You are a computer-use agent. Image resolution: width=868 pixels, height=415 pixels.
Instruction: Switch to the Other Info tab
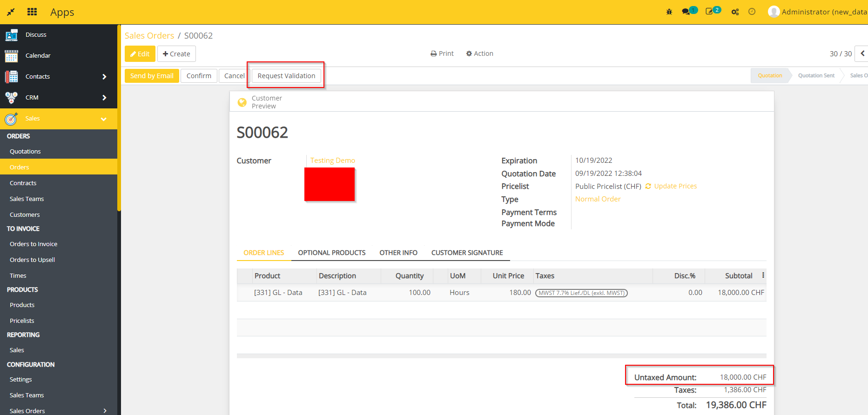click(398, 253)
